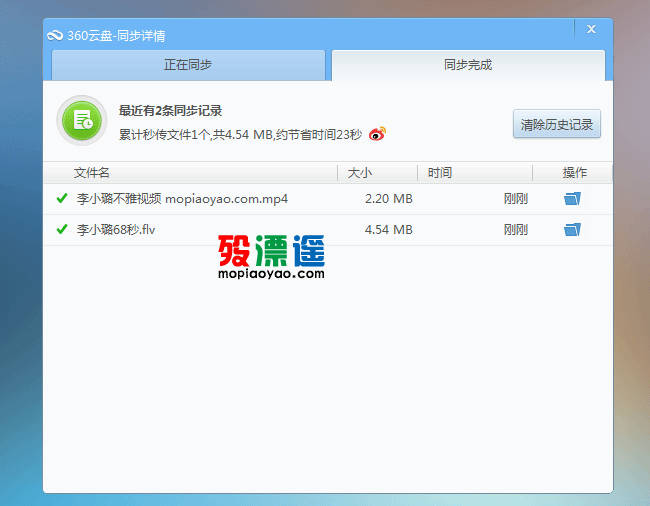Click green checkmark of the mp4 row
The image size is (650, 506).
[x=62, y=198]
